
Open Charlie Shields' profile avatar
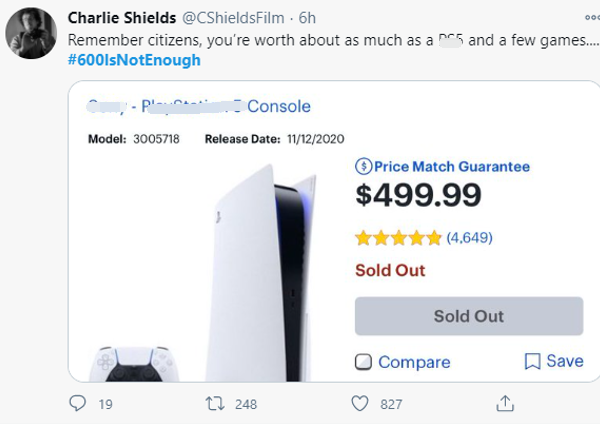30,34
